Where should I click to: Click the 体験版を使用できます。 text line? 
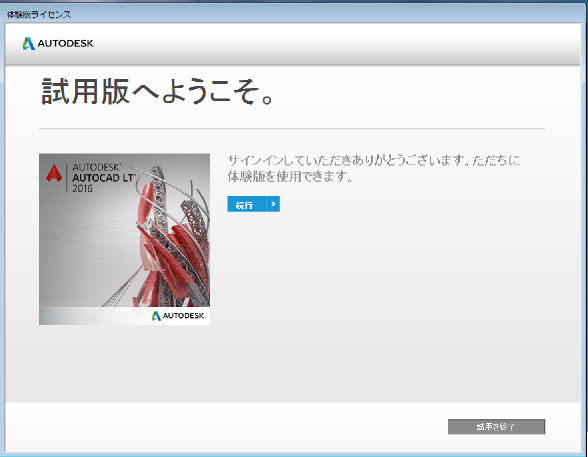click(x=290, y=176)
